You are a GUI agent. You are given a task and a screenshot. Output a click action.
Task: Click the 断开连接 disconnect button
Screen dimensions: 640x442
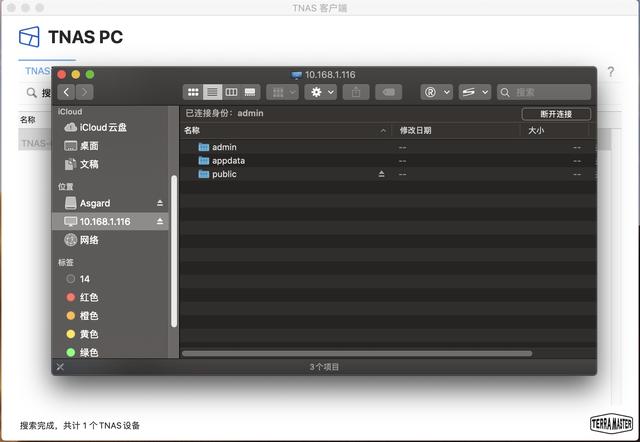(556, 114)
